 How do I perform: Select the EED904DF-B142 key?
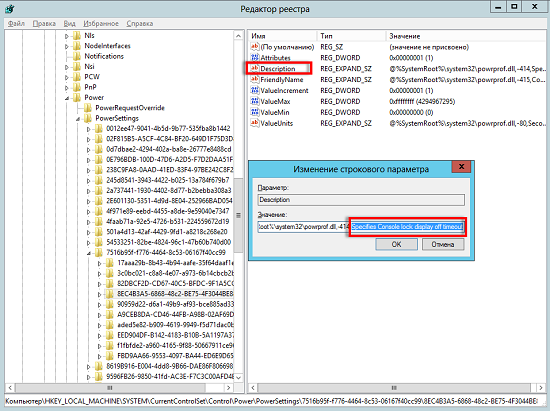(x=175, y=335)
